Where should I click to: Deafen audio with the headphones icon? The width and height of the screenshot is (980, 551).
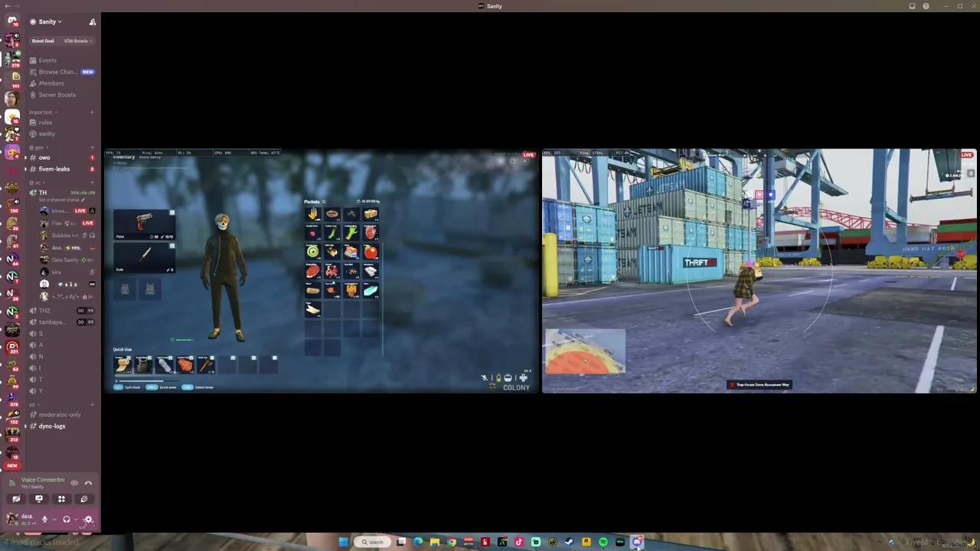click(x=67, y=520)
